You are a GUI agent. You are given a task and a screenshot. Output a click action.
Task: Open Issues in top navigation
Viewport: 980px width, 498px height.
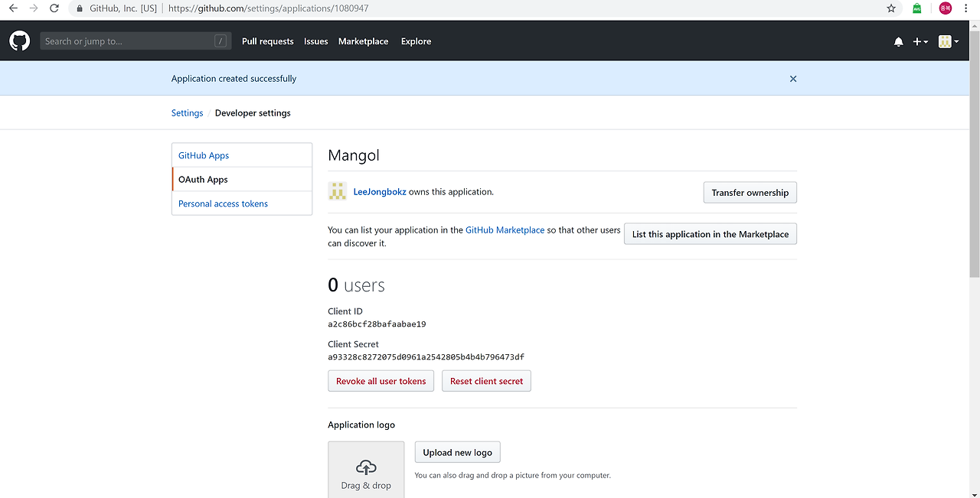pos(316,41)
